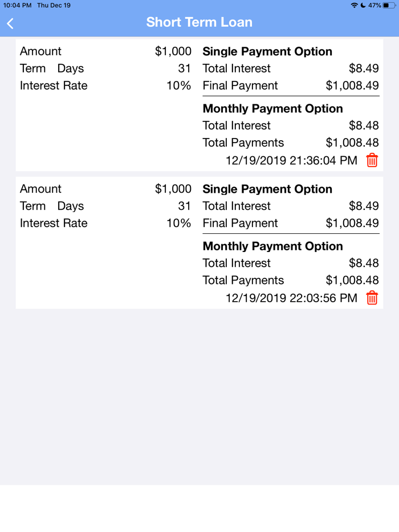The height and width of the screenshot is (532, 399).
Task: Tap Single Payment Option heading on first entry
Action: [267, 51]
